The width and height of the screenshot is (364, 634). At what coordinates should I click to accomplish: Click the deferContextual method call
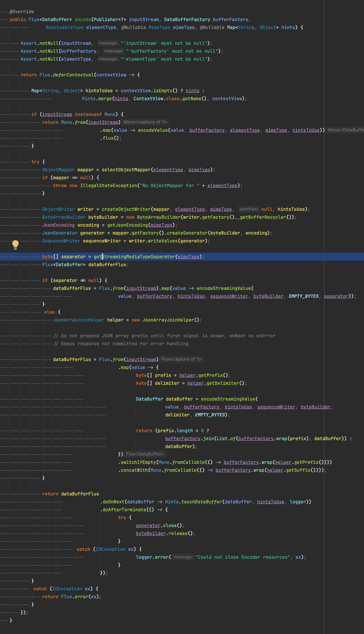[73, 75]
